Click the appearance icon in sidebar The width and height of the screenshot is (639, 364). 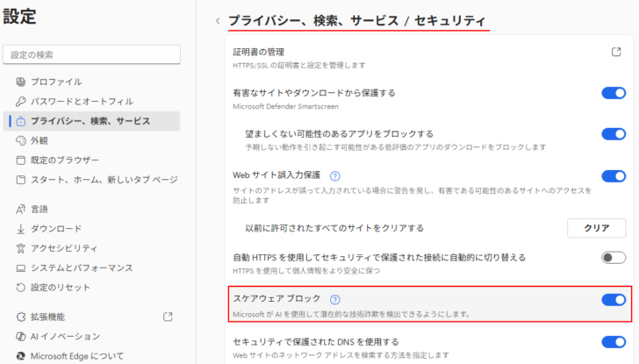click(x=22, y=140)
